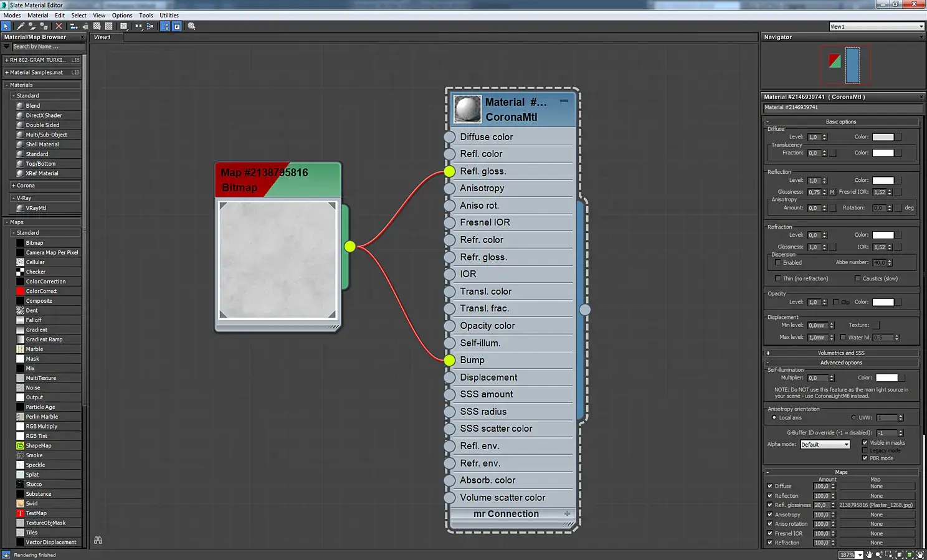Viewport: 927px width, 560px height.
Task: Click the Diffuse color swatch
Action: coord(883,137)
